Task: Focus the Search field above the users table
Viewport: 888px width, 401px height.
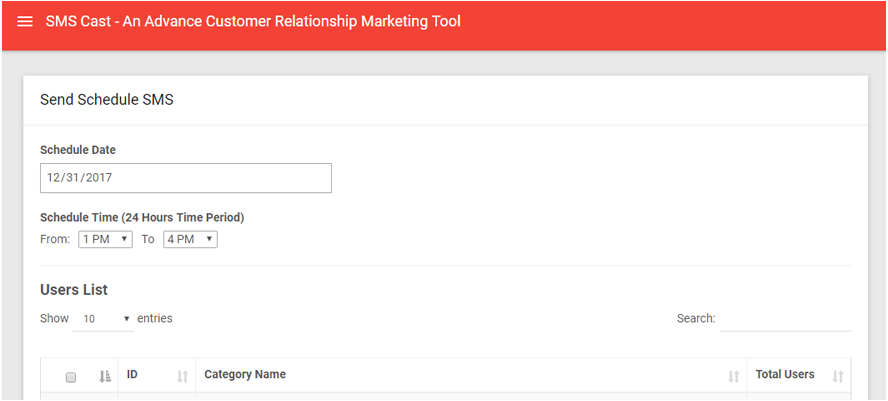Action: click(785, 319)
